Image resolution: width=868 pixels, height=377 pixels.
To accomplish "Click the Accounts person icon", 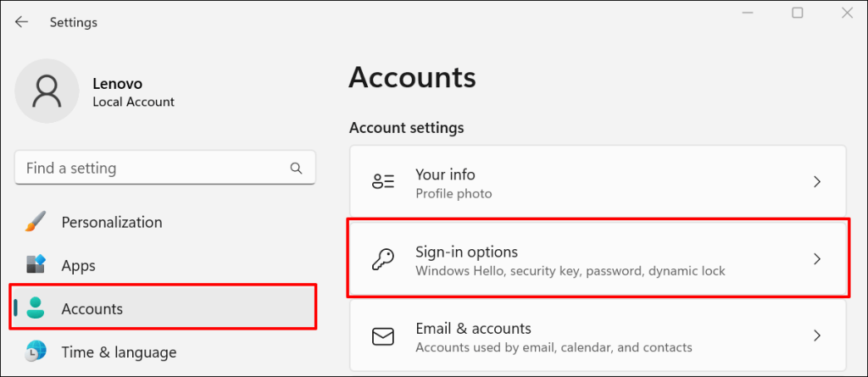I will coord(36,308).
